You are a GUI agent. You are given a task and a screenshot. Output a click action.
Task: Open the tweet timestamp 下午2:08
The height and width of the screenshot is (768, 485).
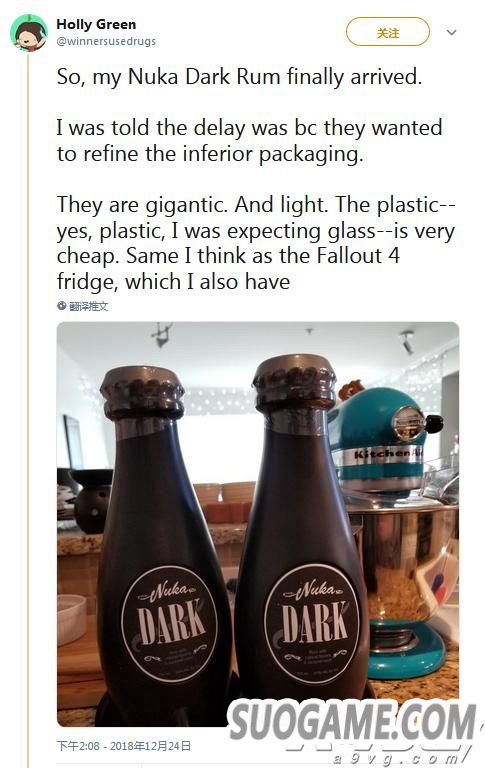[x=78, y=746]
